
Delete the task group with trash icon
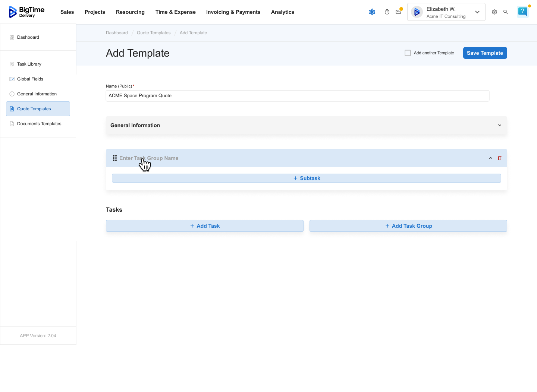[x=500, y=158]
